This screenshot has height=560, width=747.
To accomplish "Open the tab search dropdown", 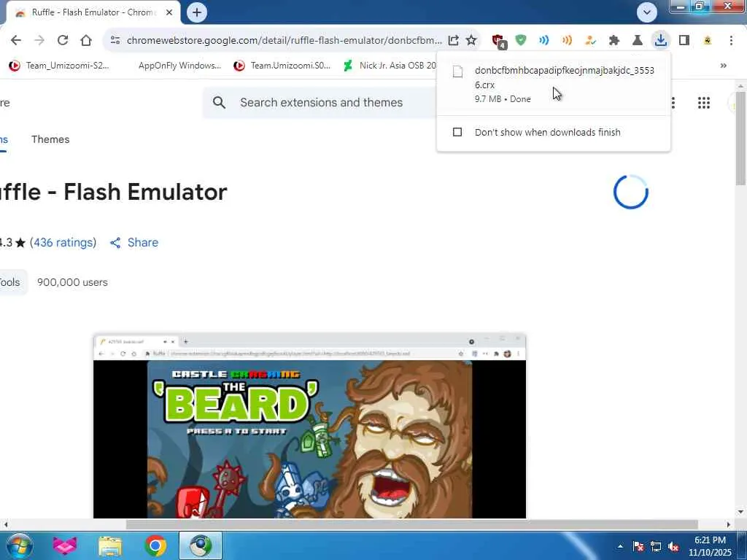I will coord(646,12).
